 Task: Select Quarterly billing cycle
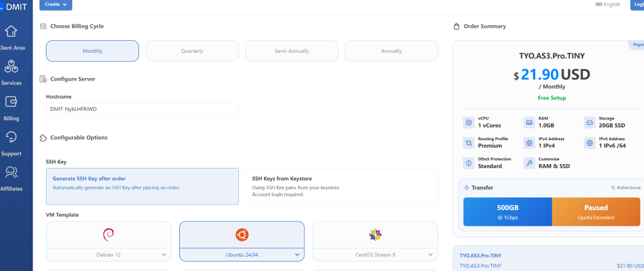(192, 51)
